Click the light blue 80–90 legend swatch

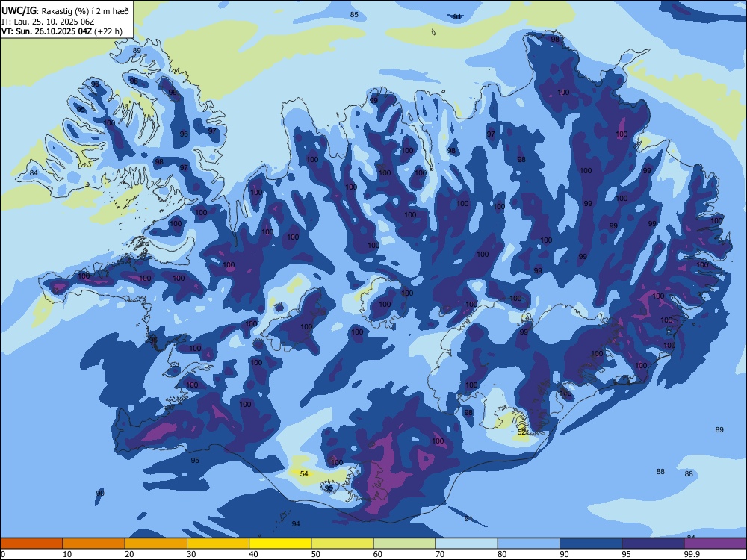529,544
